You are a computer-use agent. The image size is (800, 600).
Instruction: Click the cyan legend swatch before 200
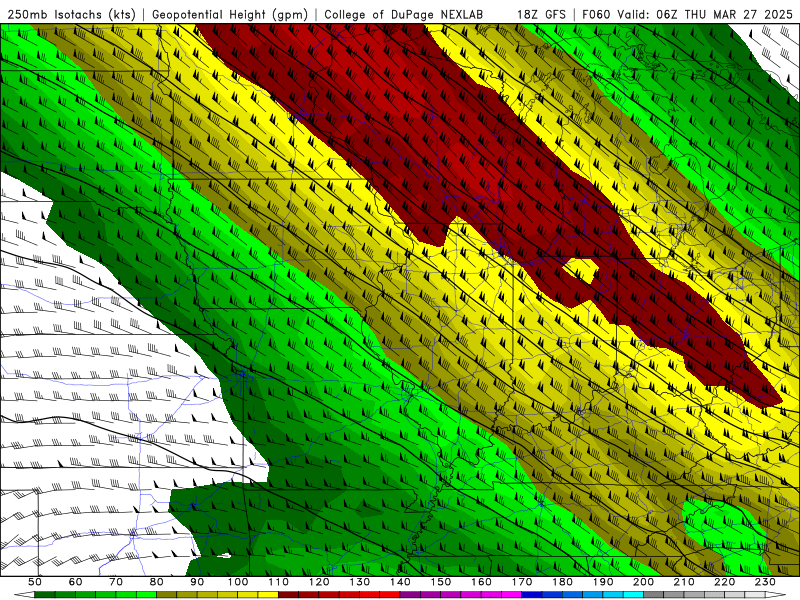coord(633,595)
